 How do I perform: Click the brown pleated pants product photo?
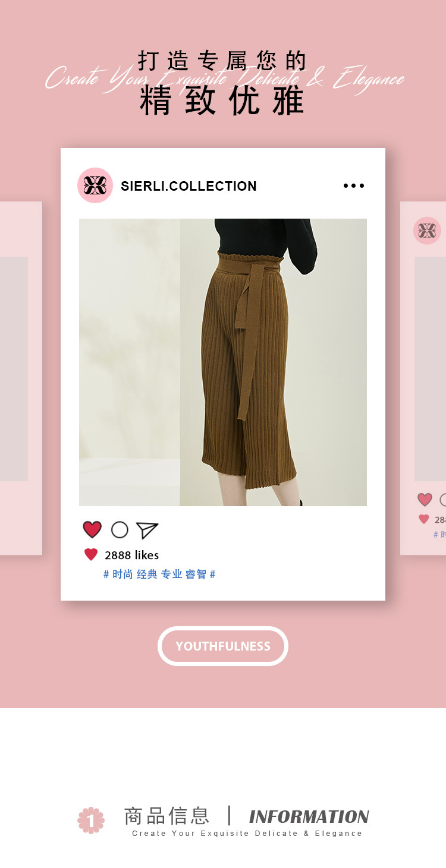223,362
